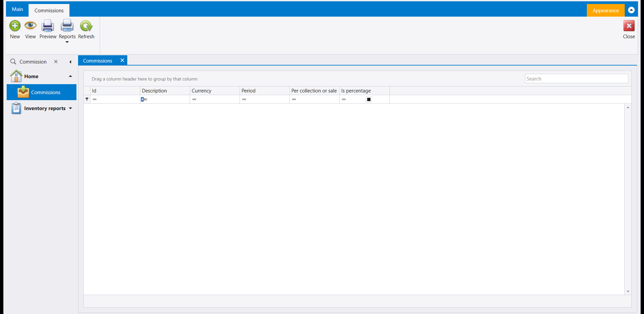Open the Preview printer icon
644x314 pixels.
coord(48,26)
